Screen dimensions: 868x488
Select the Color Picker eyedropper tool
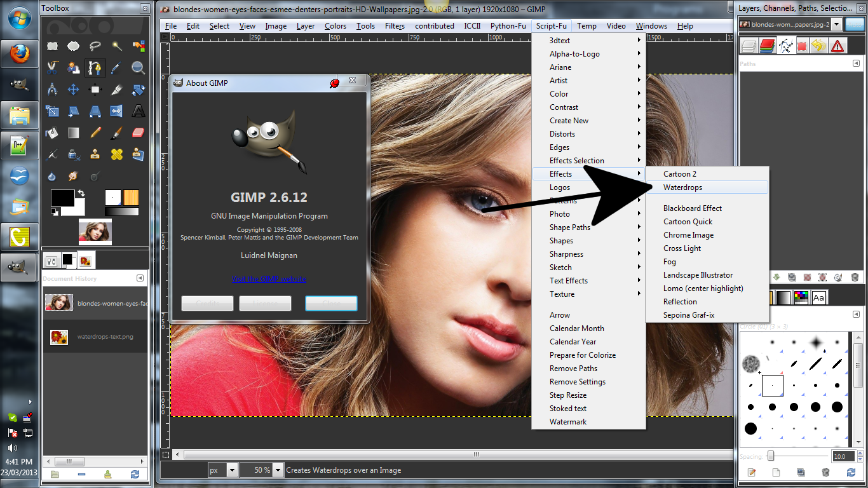117,67
